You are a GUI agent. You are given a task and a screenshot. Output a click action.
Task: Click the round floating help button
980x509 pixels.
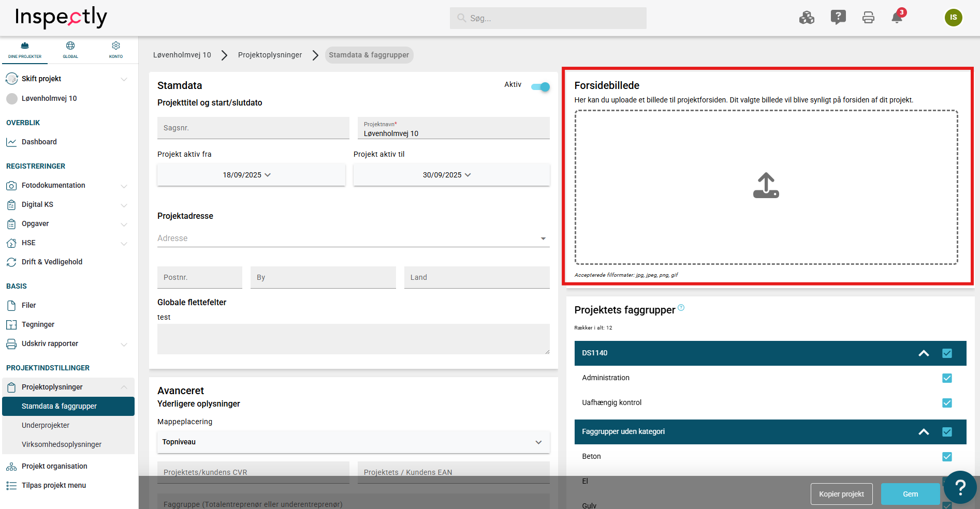coord(960,487)
